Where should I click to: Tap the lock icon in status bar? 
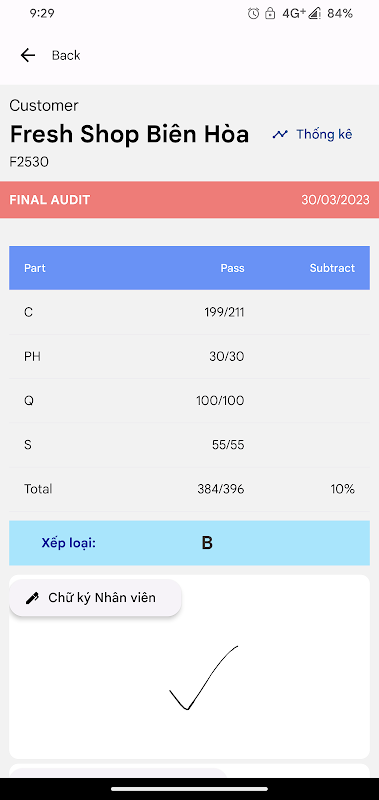pyautogui.click(x=270, y=14)
